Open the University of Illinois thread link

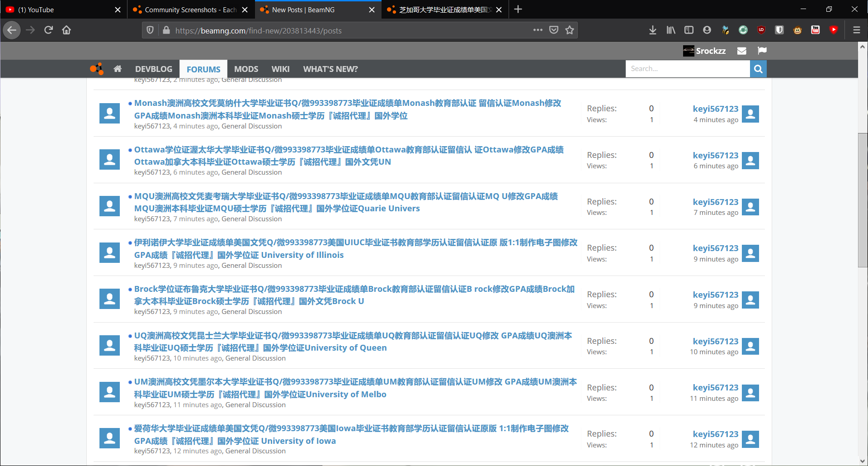[356, 249]
